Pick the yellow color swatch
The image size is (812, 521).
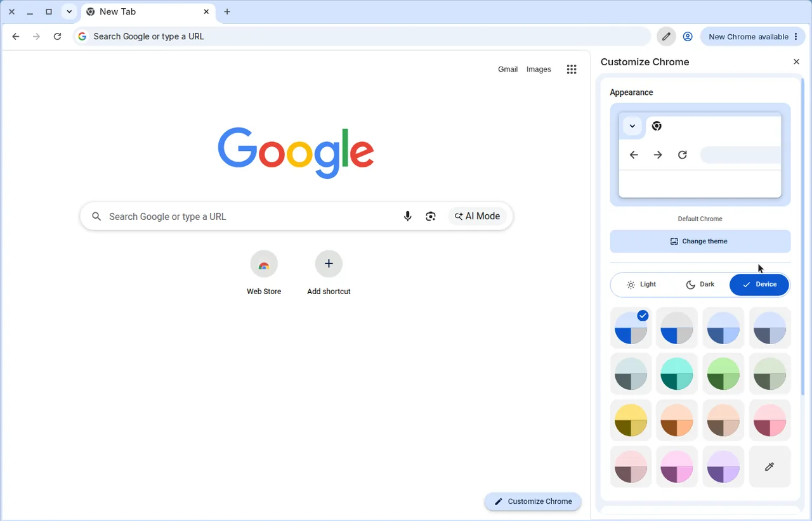(x=631, y=420)
